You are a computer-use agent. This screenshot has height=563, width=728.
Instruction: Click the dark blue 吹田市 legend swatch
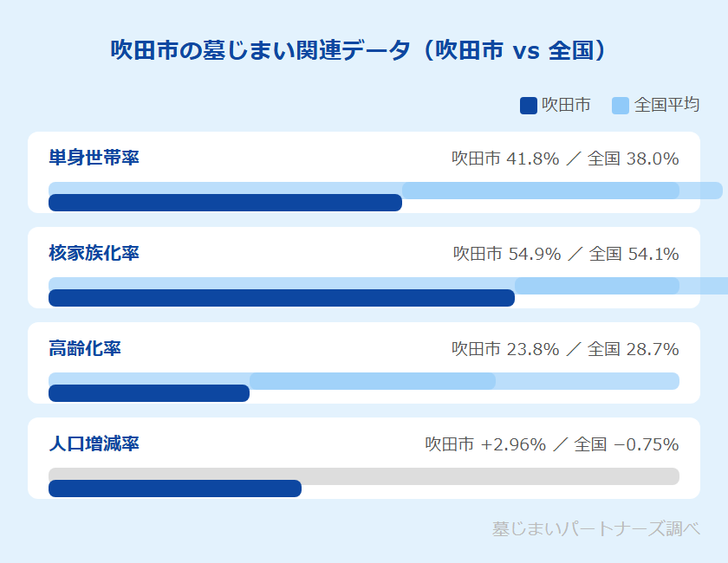(x=529, y=106)
